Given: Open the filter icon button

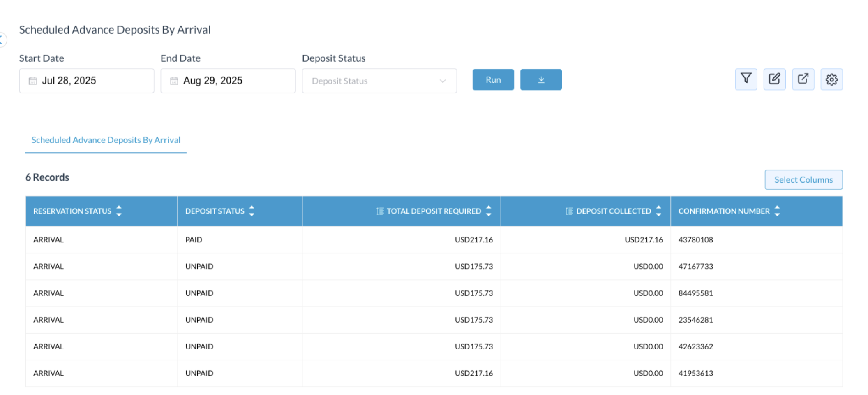Looking at the screenshot, I should (x=746, y=79).
